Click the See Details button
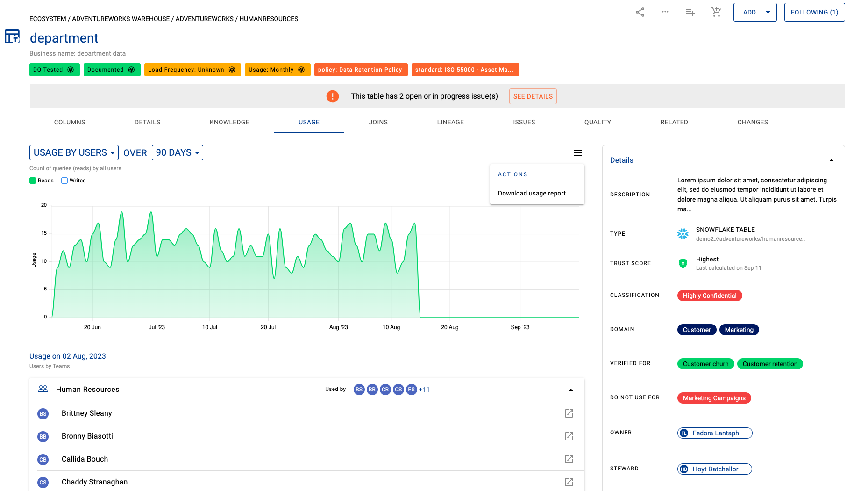This screenshot has width=868, height=491. pyautogui.click(x=533, y=96)
